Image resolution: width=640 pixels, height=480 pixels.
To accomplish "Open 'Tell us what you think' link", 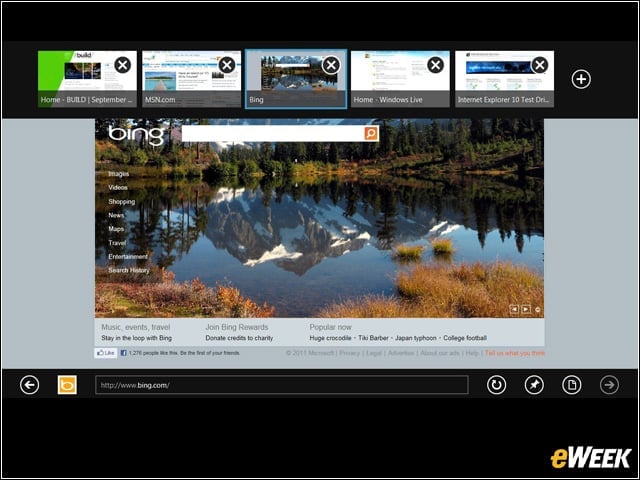I will (x=515, y=353).
